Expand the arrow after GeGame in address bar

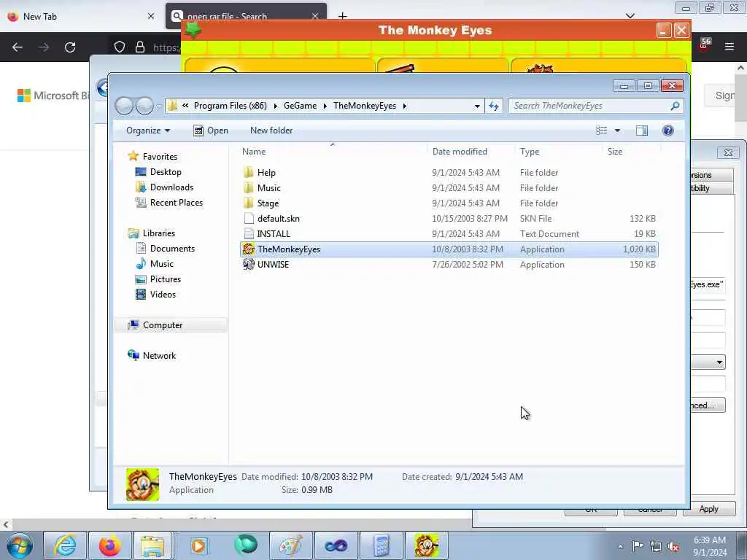click(325, 106)
